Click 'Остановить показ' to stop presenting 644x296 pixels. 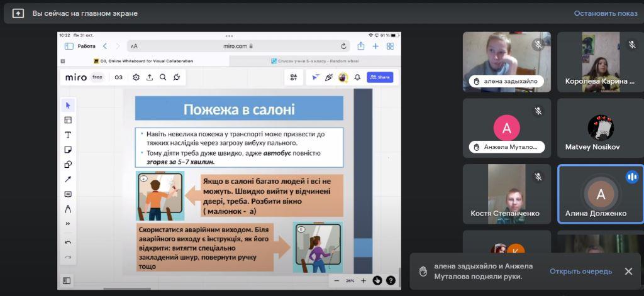point(606,14)
